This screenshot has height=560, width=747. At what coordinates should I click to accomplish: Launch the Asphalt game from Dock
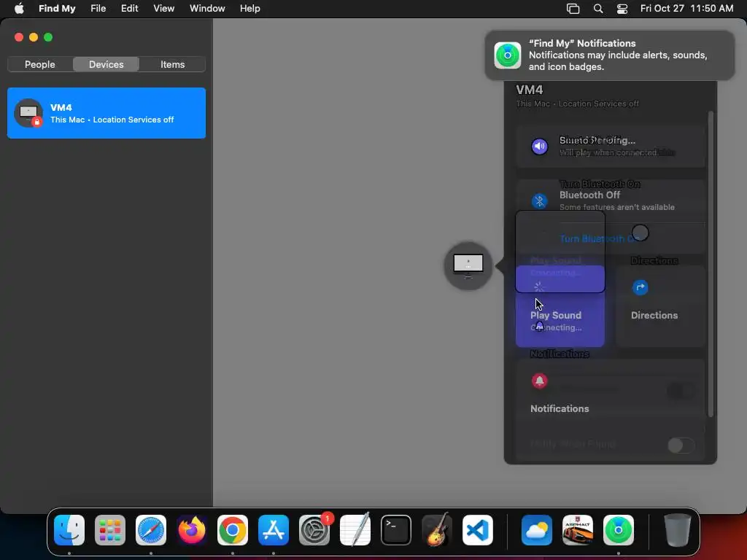coord(578,530)
